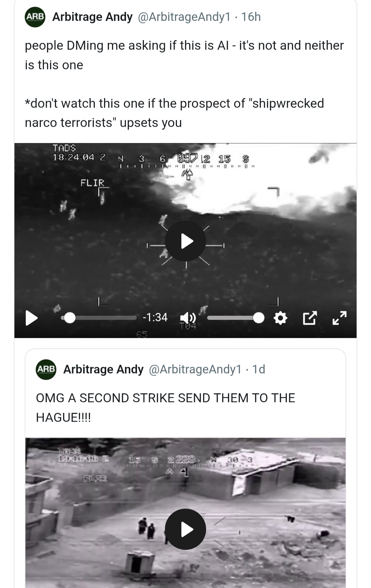
Task: Open Arbitrage Andy's profile avatar in top tweet
Action: [x=35, y=17]
